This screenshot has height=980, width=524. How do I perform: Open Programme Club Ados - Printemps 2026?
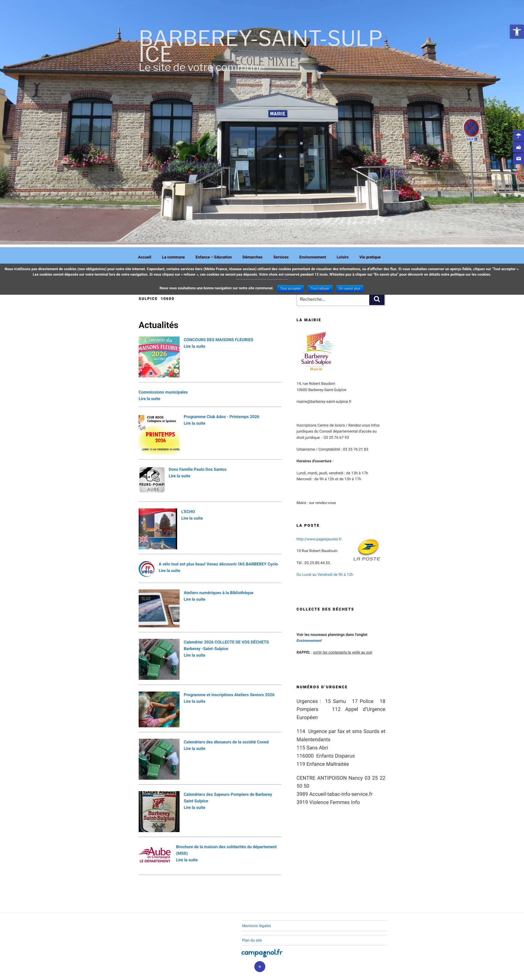click(x=222, y=416)
